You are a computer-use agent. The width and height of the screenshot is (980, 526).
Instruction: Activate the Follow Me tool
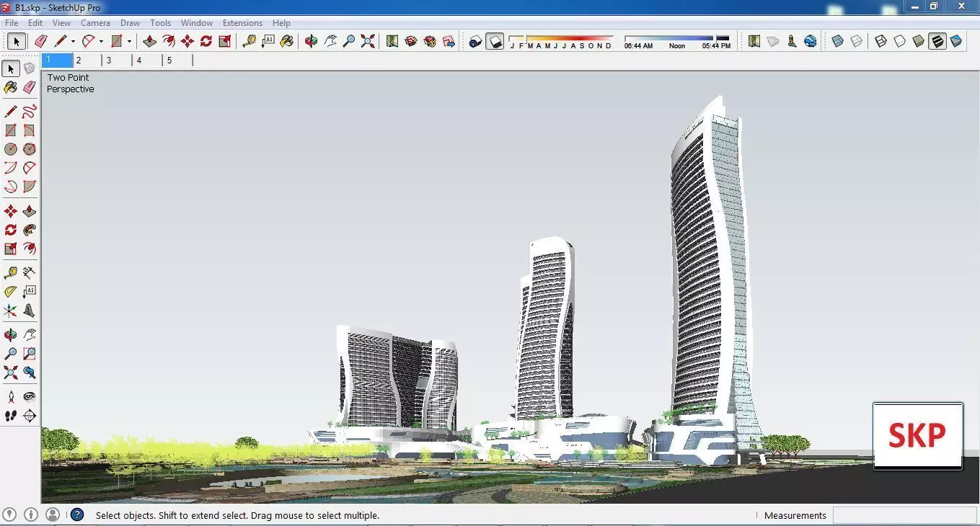pos(29,230)
